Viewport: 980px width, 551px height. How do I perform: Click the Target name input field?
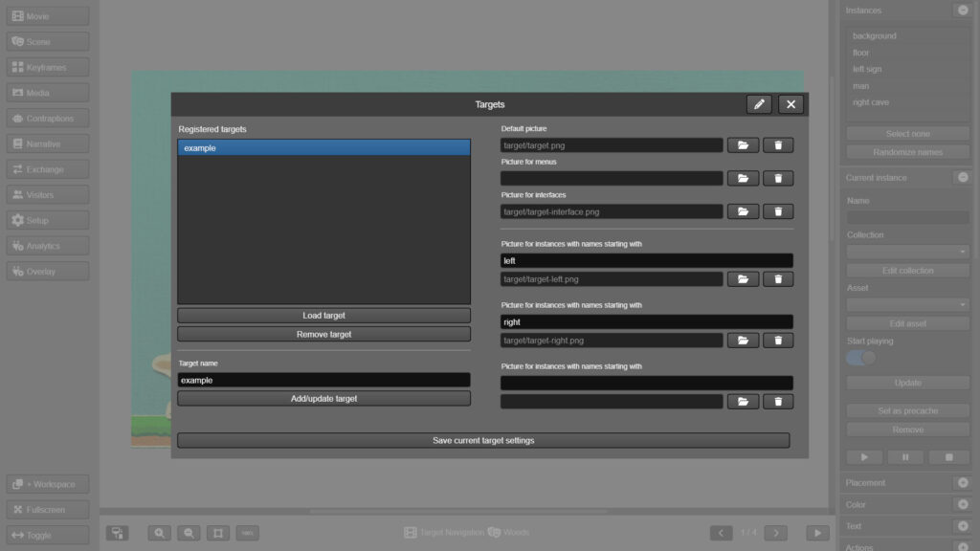tap(323, 380)
